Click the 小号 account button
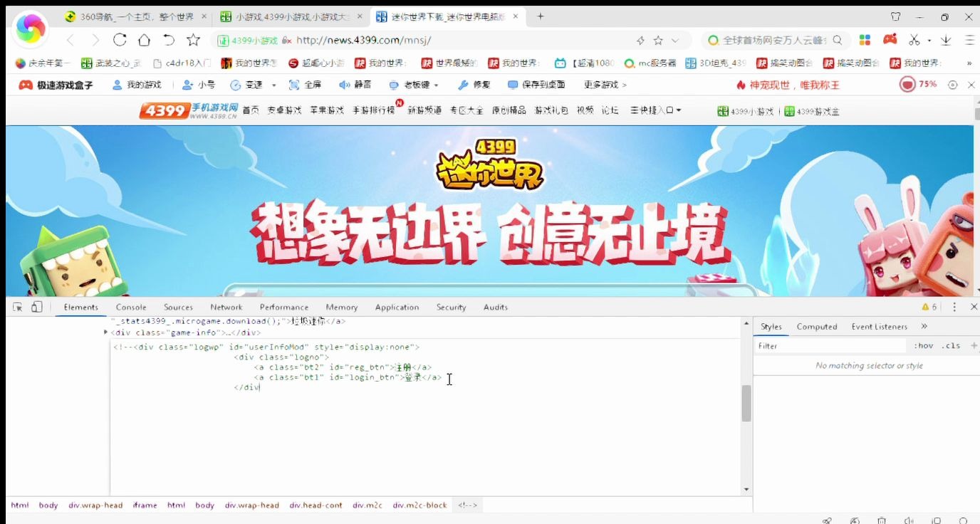The height and width of the screenshot is (524, 980). click(199, 85)
